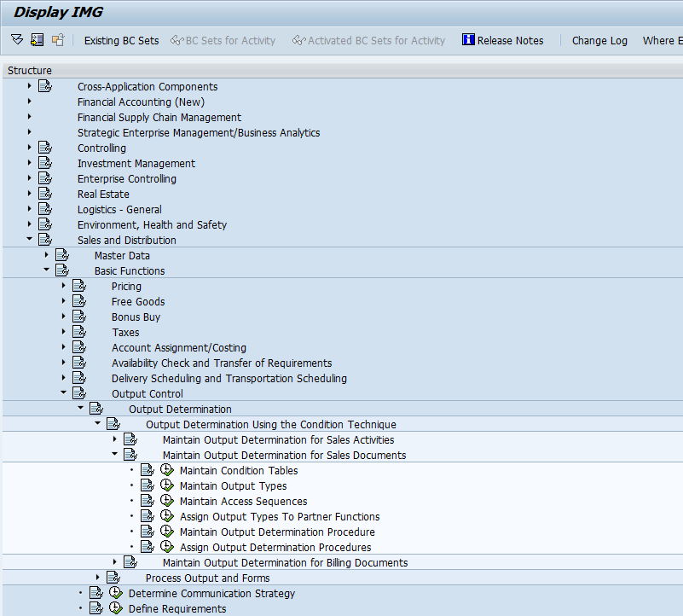
Task: Execute icon for Define Requirements
Action: click(115, 608)
